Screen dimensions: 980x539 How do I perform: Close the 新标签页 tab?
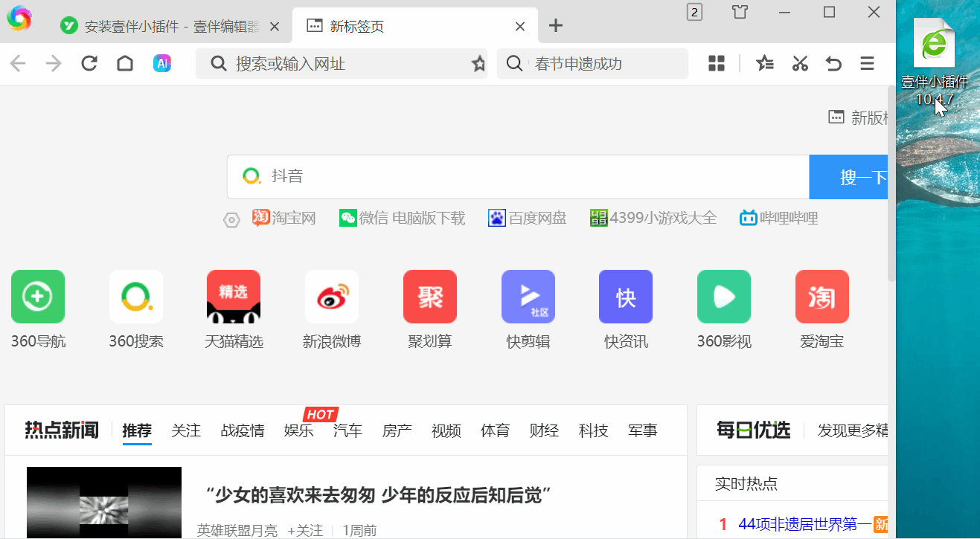[520, 27]
